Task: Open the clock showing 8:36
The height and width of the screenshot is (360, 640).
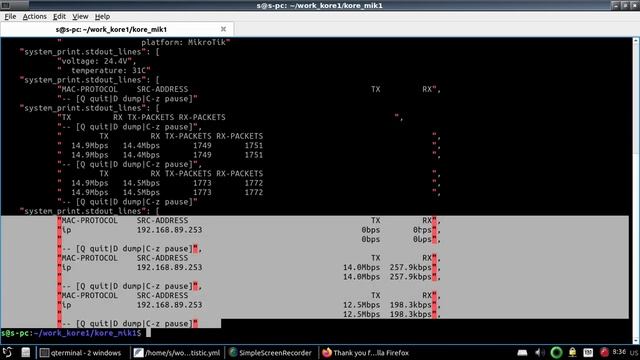Action: (x=619, y=352)
